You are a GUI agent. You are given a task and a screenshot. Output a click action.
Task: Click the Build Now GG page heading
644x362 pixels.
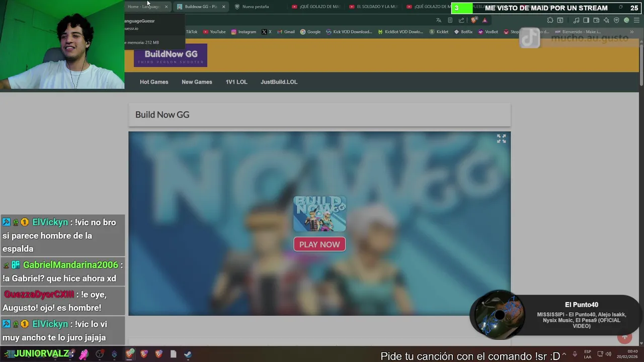162,115
